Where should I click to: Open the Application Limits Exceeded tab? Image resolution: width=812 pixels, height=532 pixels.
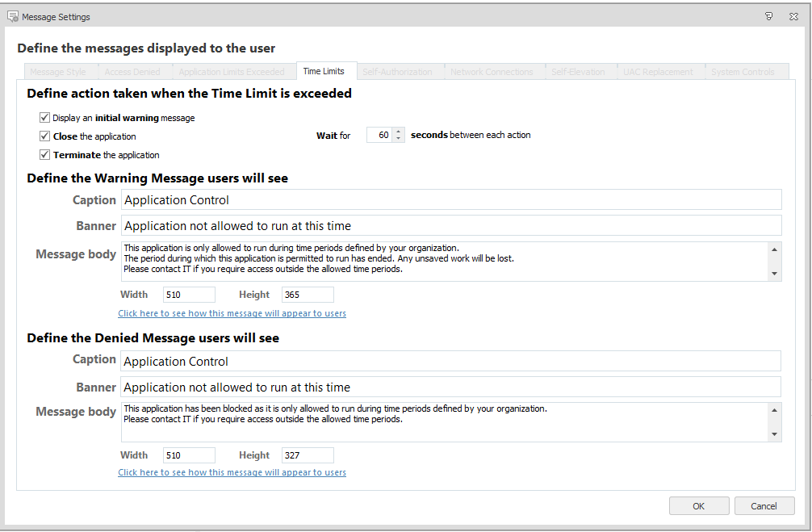(x=232, y=72)
